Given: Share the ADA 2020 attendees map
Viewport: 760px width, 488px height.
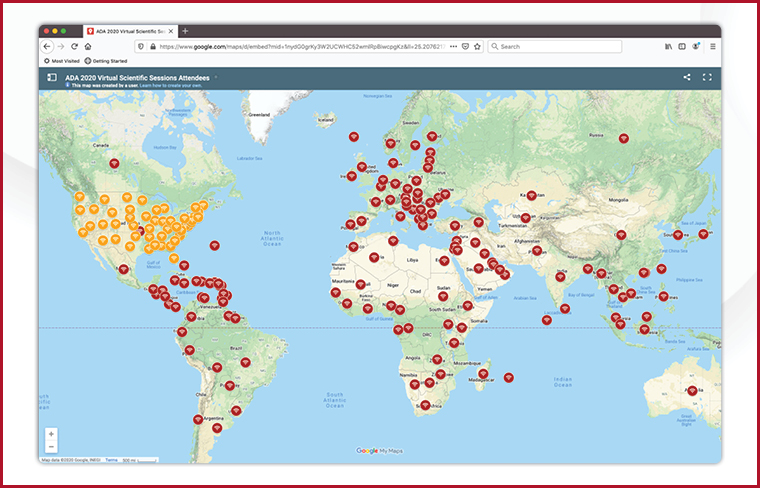Looking at the screenshot, I should click(687, 77).
